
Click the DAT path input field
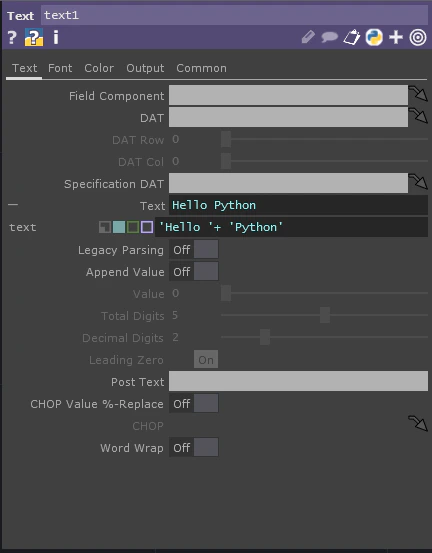(x=288, y=117)
